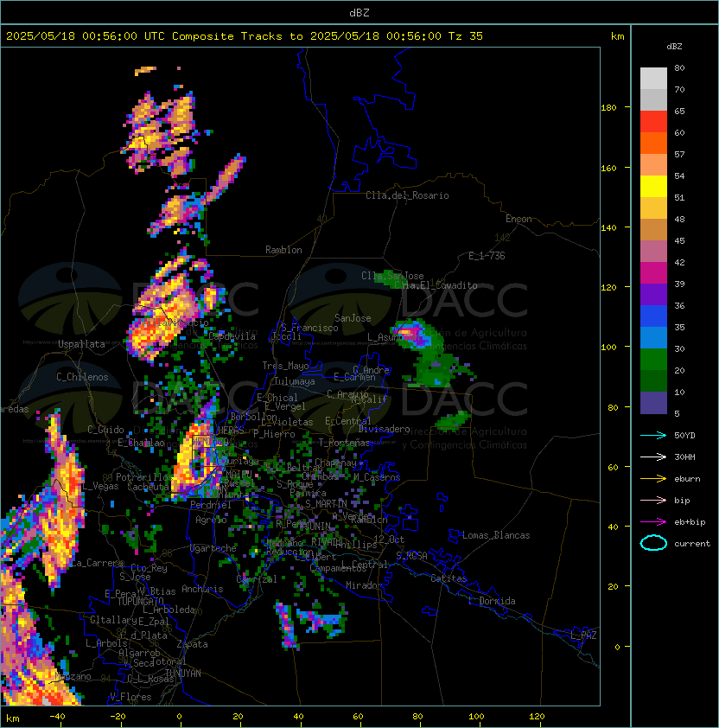Screen dimensions: 719x728
Task: Click the 'C_Chilenos' map label
Action: pos(82,377)
